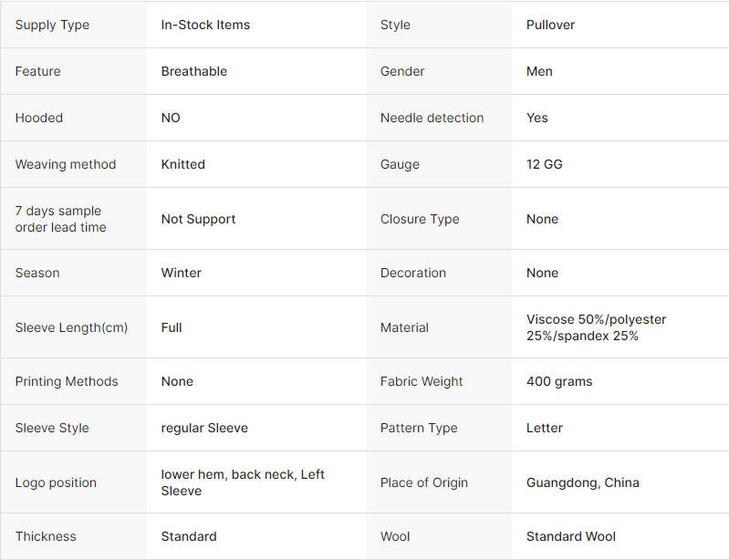Click the Closure Type label
The width and height of the screenshot is (729, 560).
click(x=420, y=219)
